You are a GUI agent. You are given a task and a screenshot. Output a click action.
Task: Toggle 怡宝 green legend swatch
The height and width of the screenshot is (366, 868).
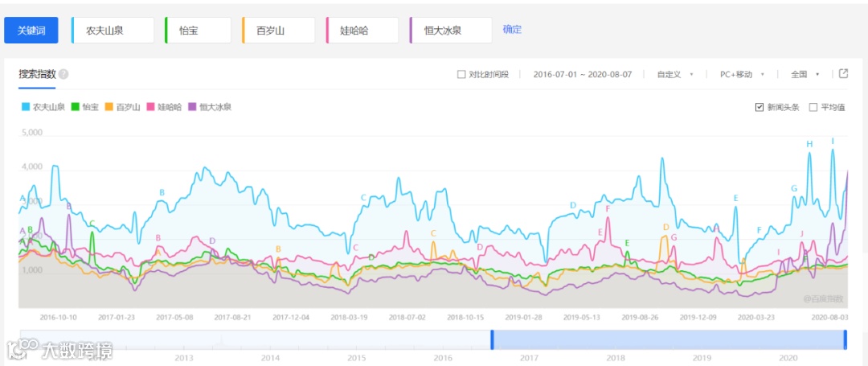[76, 106]
